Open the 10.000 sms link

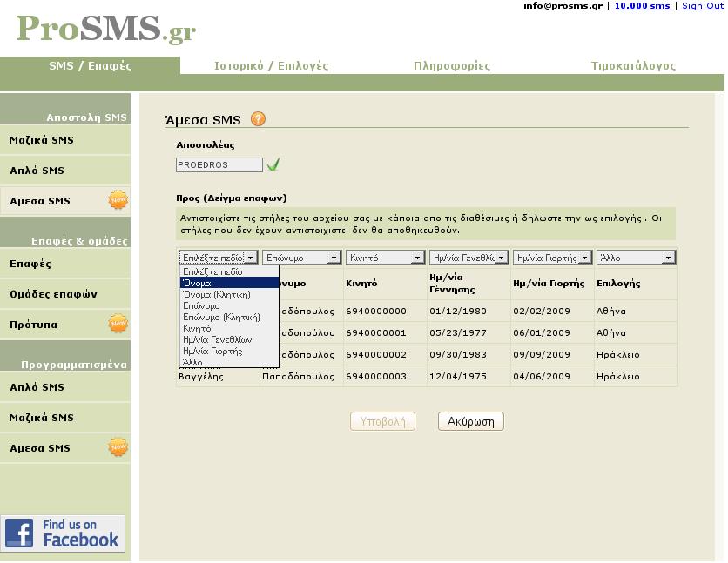point(642,6)
